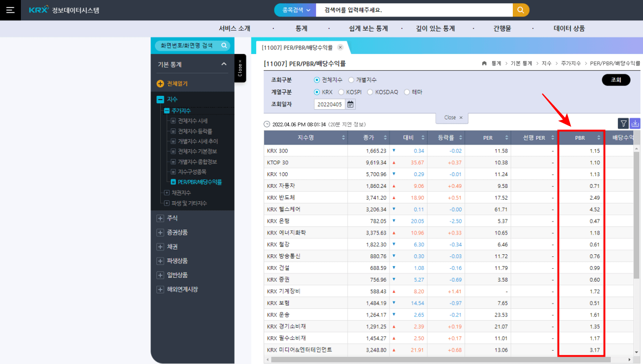Expand the 채권지수 tree node
The height and width of the screenshot is (364, 643).
click(x=167, y=193)
